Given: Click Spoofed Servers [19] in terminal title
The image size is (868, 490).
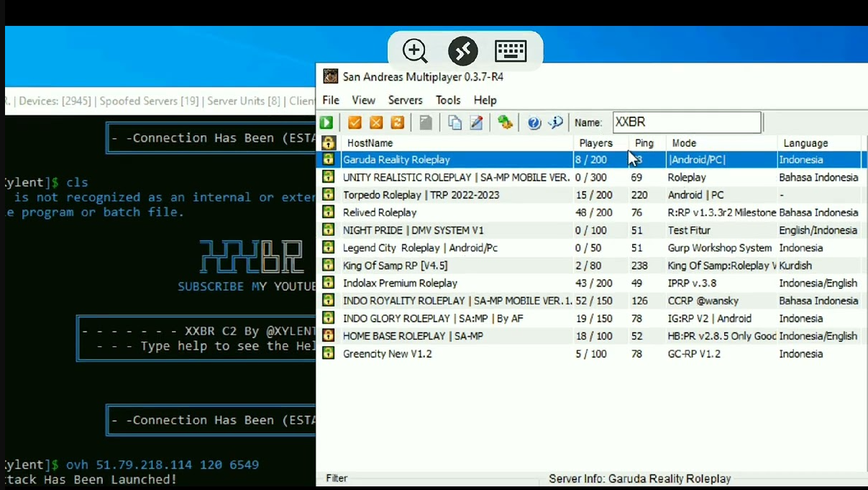Looking at the screenshot, I should tap(150, 101).
